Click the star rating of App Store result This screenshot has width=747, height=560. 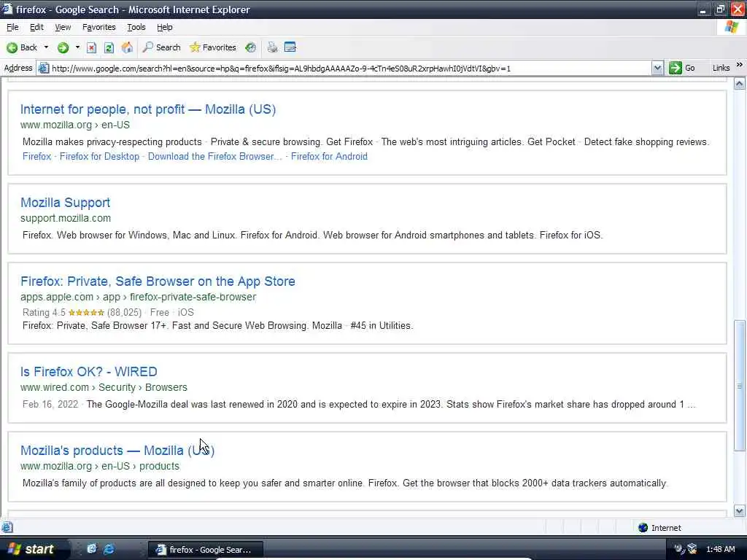click(86, 312)
